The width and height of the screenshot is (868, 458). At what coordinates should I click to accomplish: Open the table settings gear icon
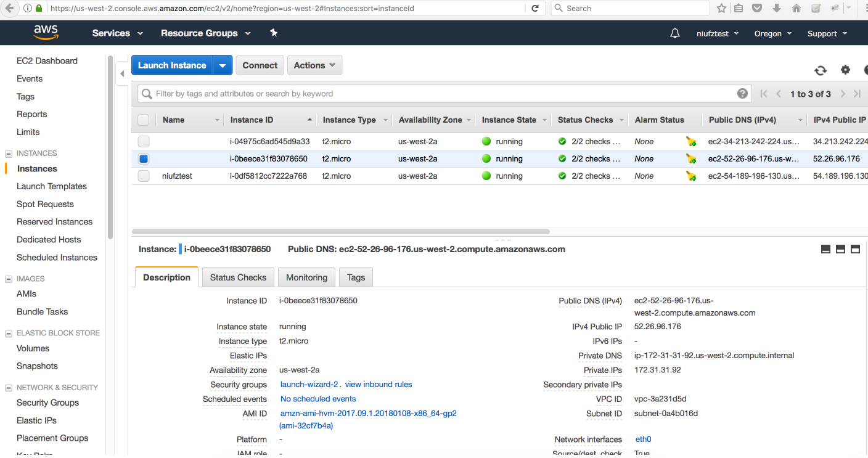pyautogui.click(x=845, y=70)
